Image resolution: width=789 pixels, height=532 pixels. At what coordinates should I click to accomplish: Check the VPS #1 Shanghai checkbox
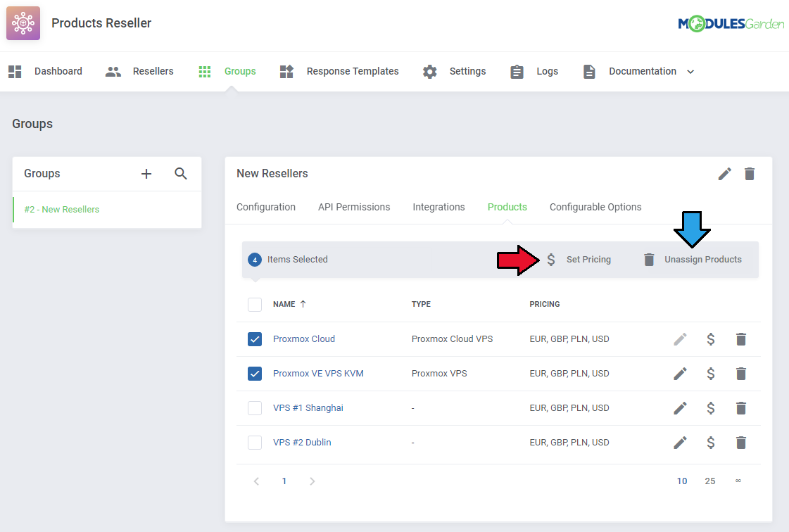[x=255, y=407]
